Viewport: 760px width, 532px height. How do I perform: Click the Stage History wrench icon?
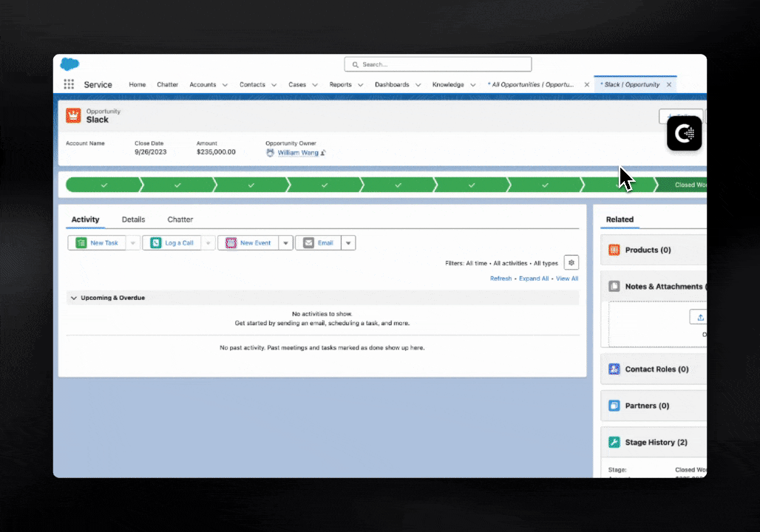(x=614, y=442)
